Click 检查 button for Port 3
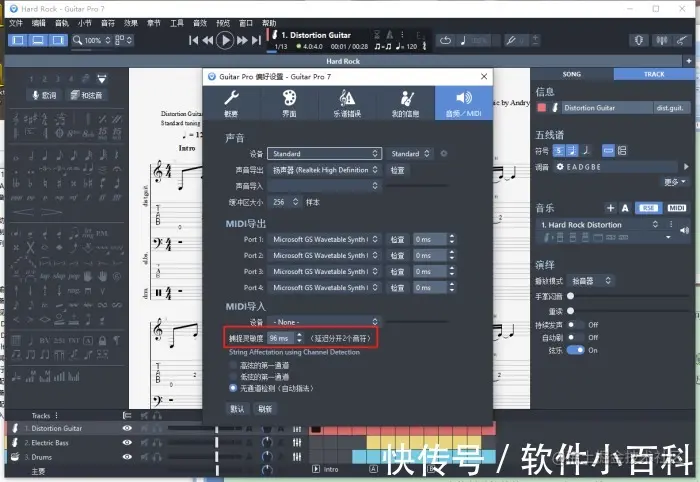700x482 pixels. 397,272
